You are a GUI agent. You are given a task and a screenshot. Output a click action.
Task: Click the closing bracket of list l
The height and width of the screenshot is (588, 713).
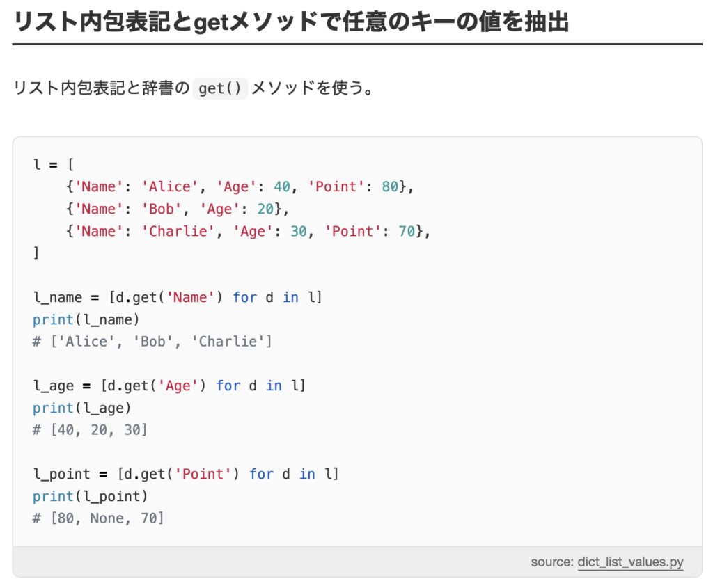[x=36, y=253]
